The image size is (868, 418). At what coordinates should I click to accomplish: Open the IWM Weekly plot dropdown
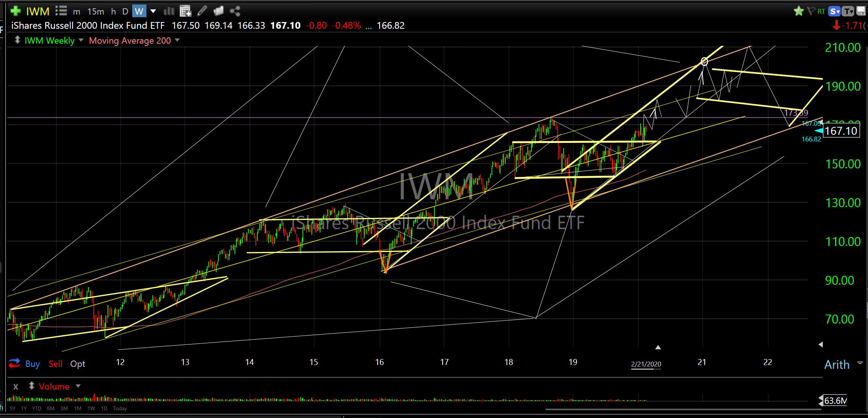pos(81,40)
